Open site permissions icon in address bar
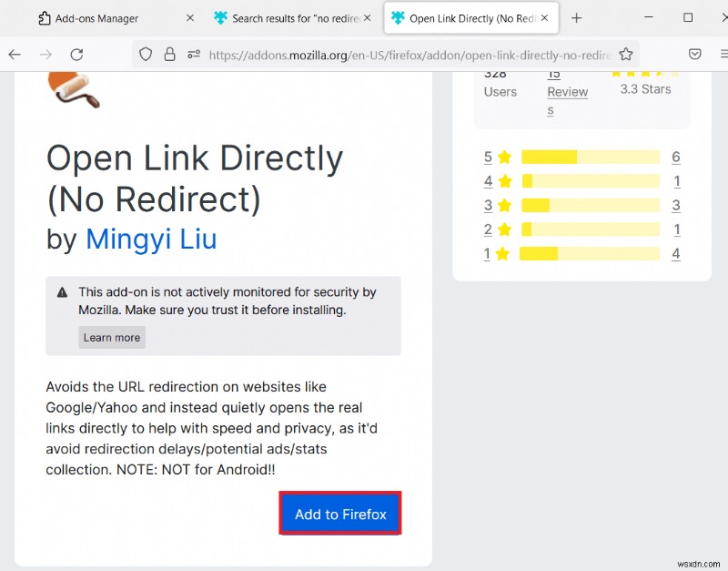 (194, 55)
